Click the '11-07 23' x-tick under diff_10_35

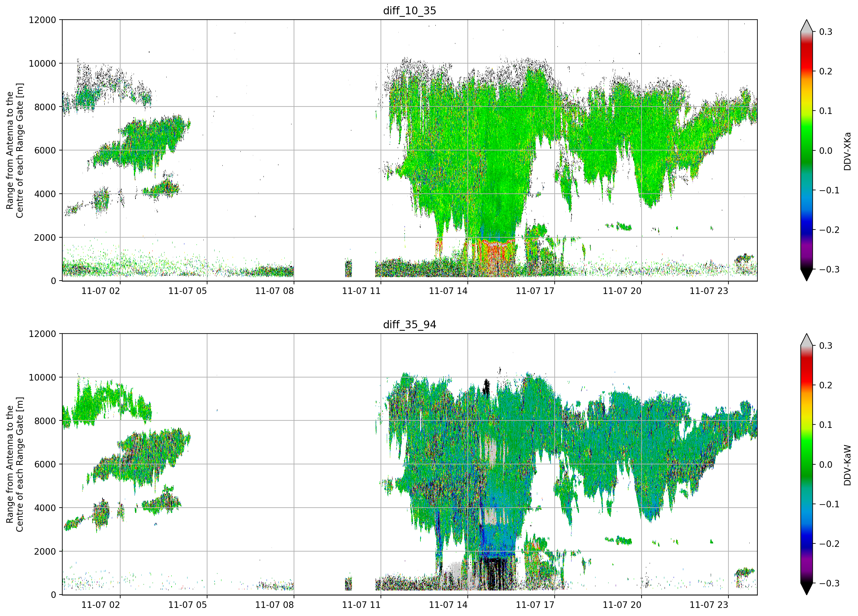(x=709, y=291)
